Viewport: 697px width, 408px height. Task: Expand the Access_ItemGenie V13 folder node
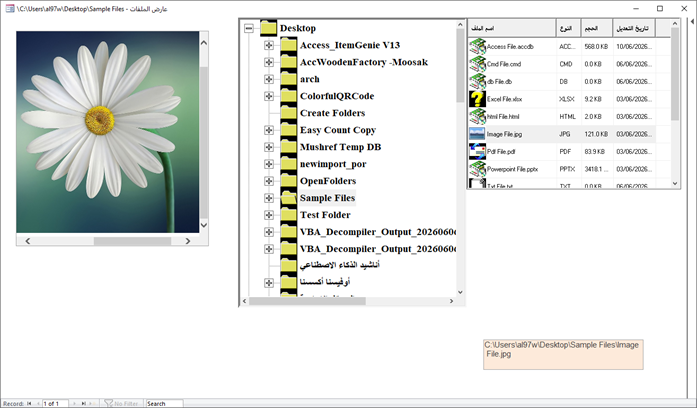[x=268, y=45]
